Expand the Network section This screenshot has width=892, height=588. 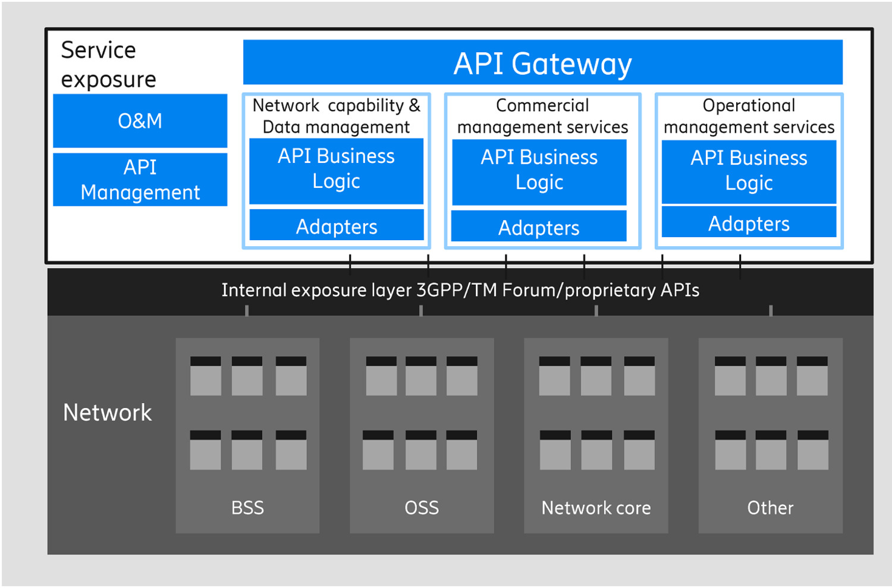click(107, 412)
